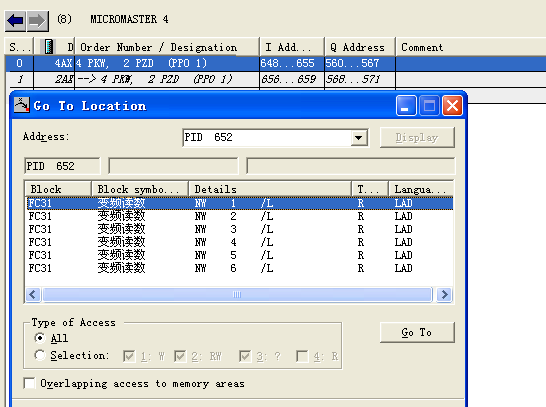Viewport: 546px width, 407px height.
Task: Click the PID 652 read-only field
Action: pyautogui.click(x=62, y=166)
